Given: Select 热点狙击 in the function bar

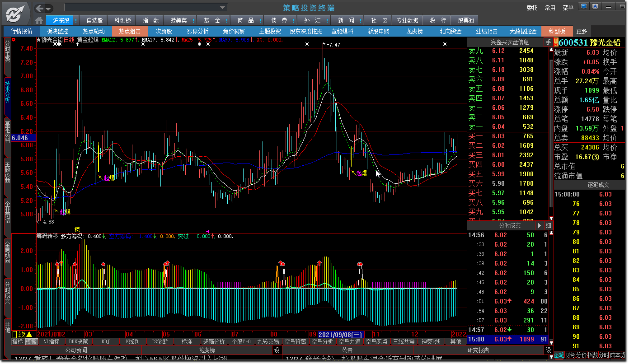Looking at the screenshot, I should coord(130,31).
